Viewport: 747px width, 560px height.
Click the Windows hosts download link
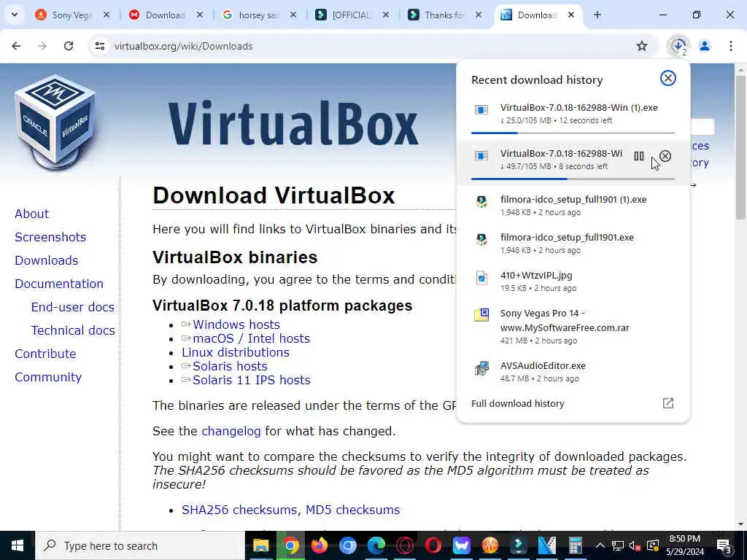(236, 324)
